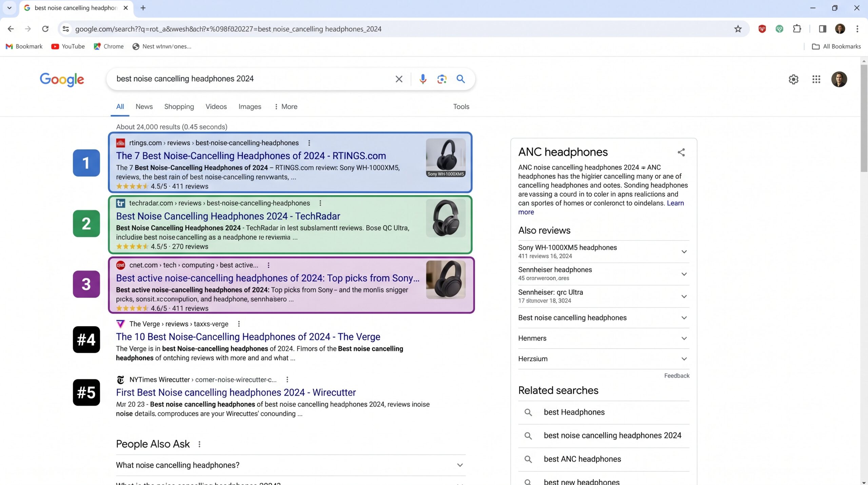Screen dimensions: 868x485
Task: Open headphone thumbnail in TechRadar result
Action: click(446, 218)
